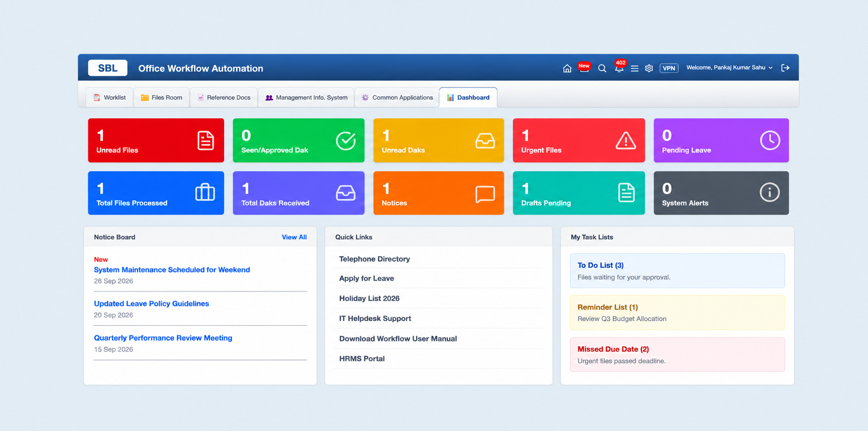Go to home via the house icon

567,68
